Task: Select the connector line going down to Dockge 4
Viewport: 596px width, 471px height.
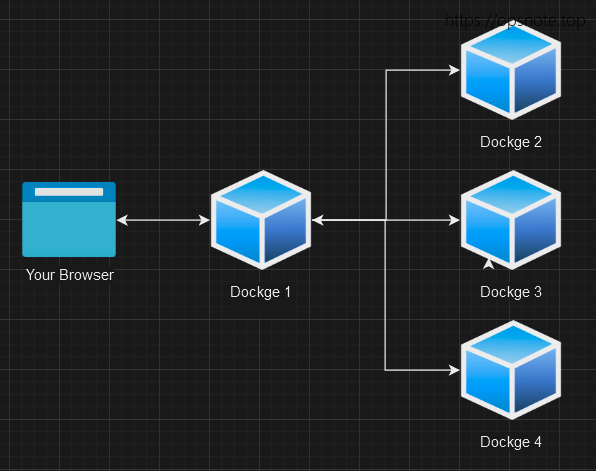Action: pos(385,295)
